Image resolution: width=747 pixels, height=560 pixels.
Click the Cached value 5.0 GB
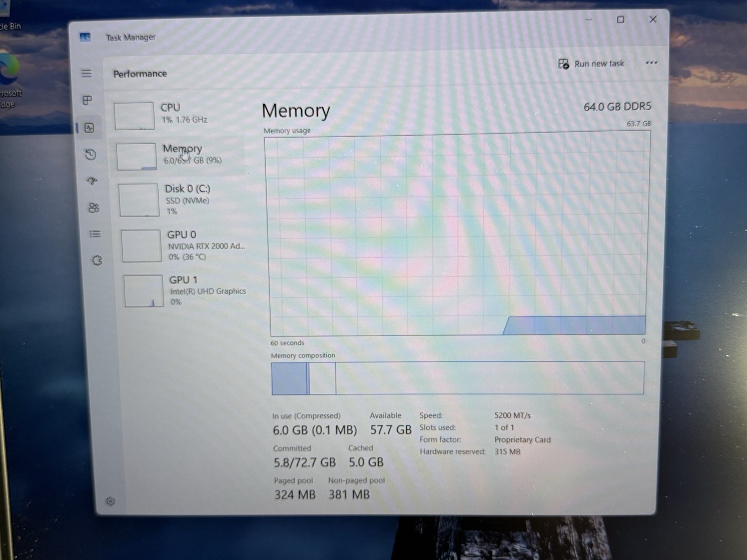pyautogui.click(x=366, y=462)
